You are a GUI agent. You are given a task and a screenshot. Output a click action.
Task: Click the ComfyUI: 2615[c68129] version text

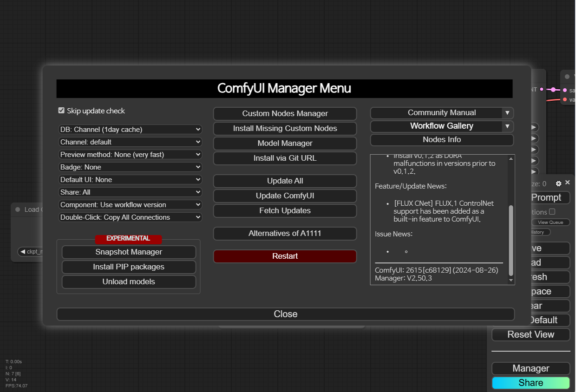coord(437,270)
